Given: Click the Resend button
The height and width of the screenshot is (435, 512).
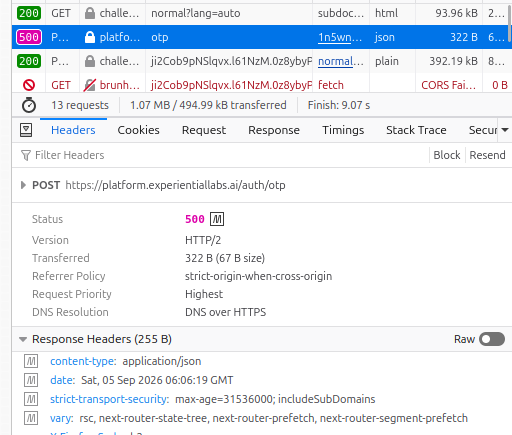Looking at the screenshot, I should pyautogui.click(x=487, y=155).
